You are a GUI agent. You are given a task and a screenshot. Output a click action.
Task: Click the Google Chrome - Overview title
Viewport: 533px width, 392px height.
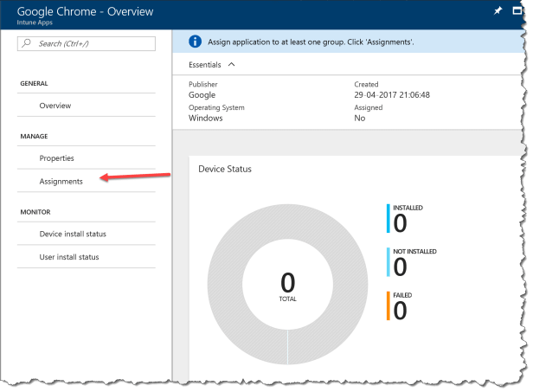(x=85, y=11)
